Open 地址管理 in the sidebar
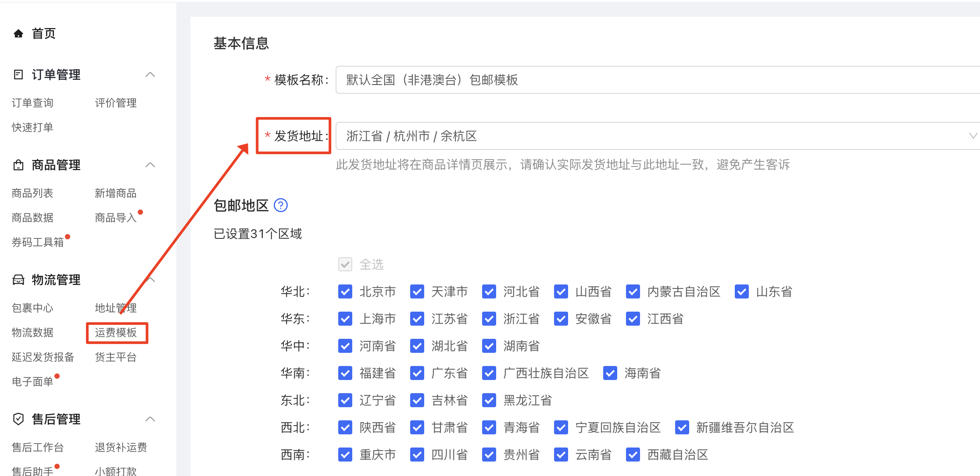Image resolution: width=980 pixels, height=476 pixels. pyautogui.click(x=116, y=308)
